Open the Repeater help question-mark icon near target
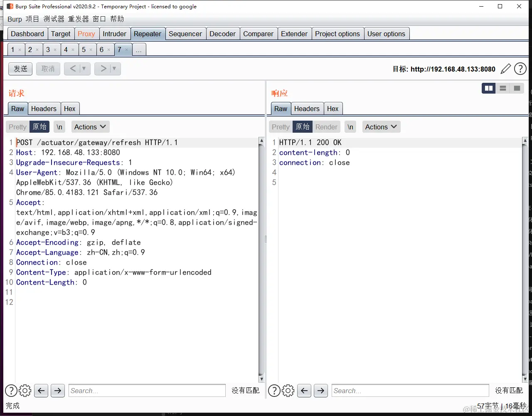Screen dimensions: 532x416 point(520,69)
